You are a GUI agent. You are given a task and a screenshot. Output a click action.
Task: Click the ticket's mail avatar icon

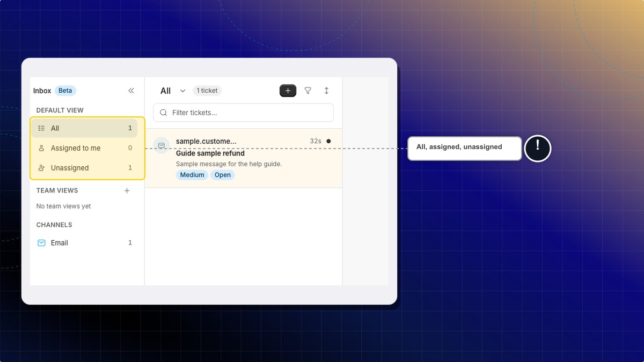click(162, 145)
